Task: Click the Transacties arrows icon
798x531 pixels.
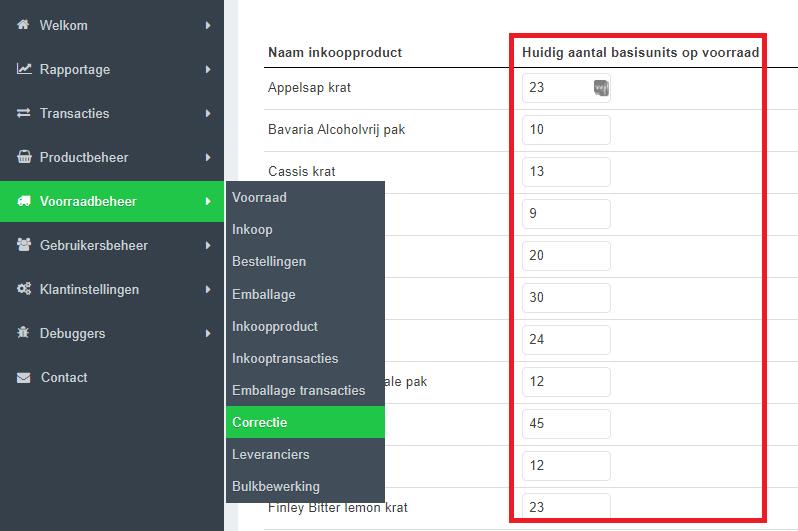Action: 23,113
